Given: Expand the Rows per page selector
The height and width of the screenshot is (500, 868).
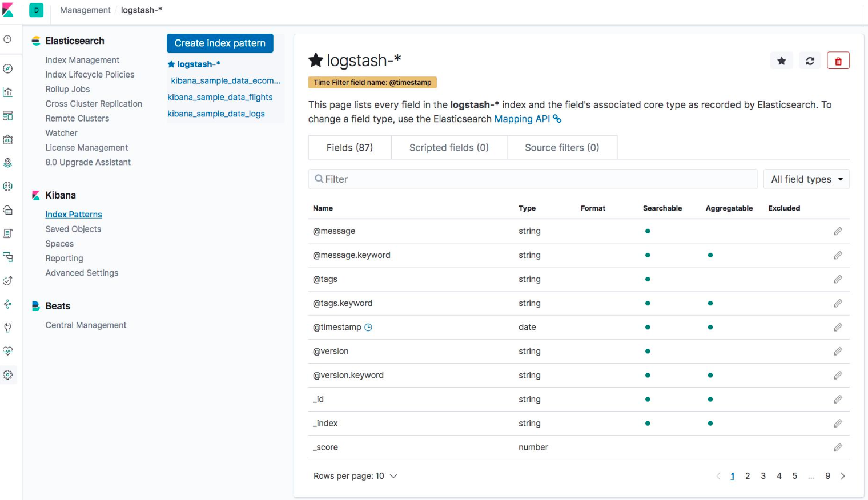Looking at the screenshot, I should point(355,476).
